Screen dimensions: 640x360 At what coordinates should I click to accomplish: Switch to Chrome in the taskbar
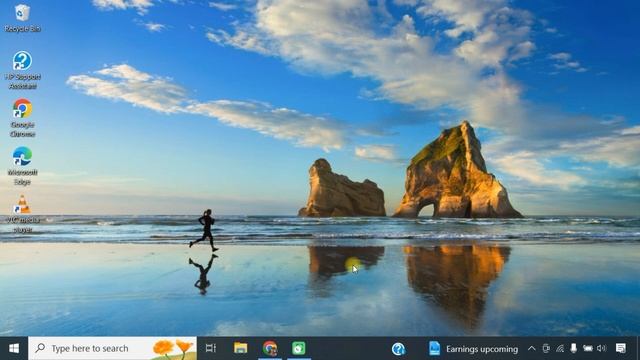click(270, 348)
